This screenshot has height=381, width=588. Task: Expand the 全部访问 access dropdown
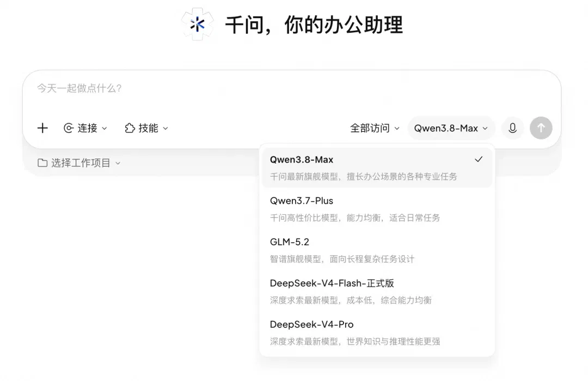(x=375, y=128)
